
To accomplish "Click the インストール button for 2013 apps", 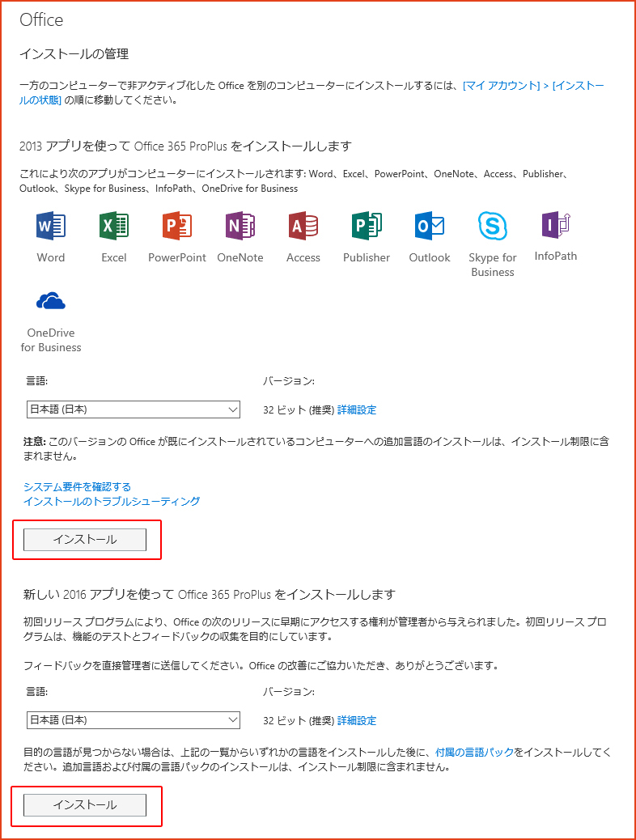I will [x=85, y=540].
